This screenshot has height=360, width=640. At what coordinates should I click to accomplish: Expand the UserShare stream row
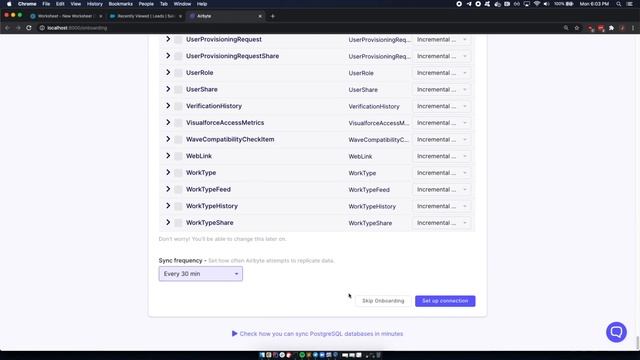[168, 89]
